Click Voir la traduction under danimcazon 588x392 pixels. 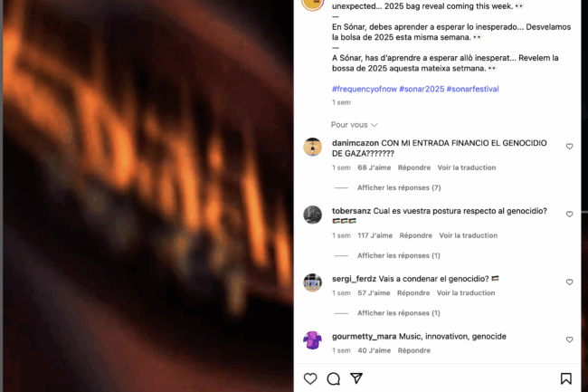click(x=467, y=167)
